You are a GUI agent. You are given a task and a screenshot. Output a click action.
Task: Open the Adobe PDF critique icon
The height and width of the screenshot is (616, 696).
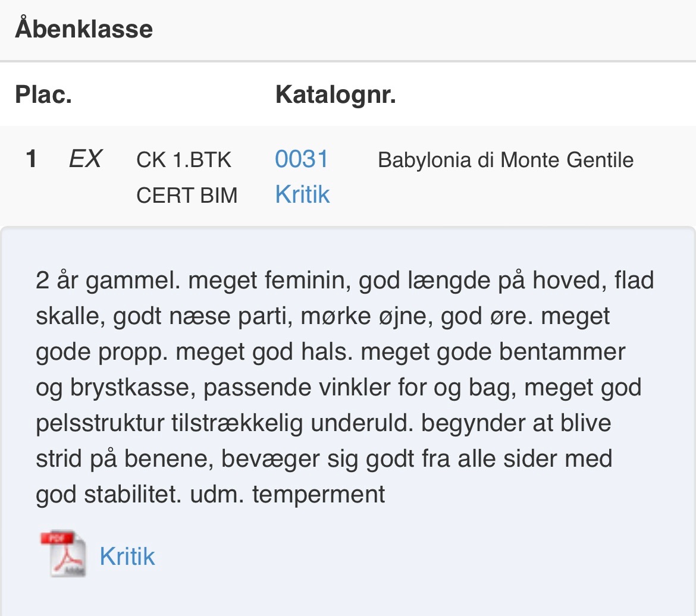[64, 554]
